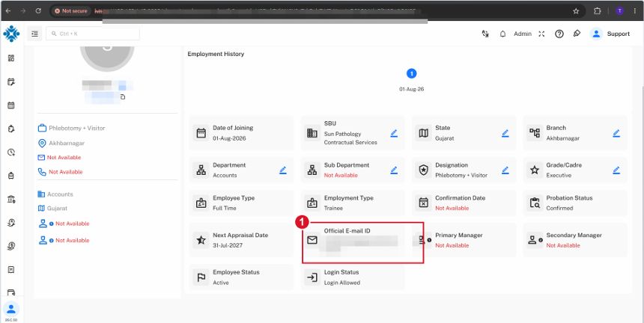Click the Confirmation Date calendar icon

pos(423,203)
